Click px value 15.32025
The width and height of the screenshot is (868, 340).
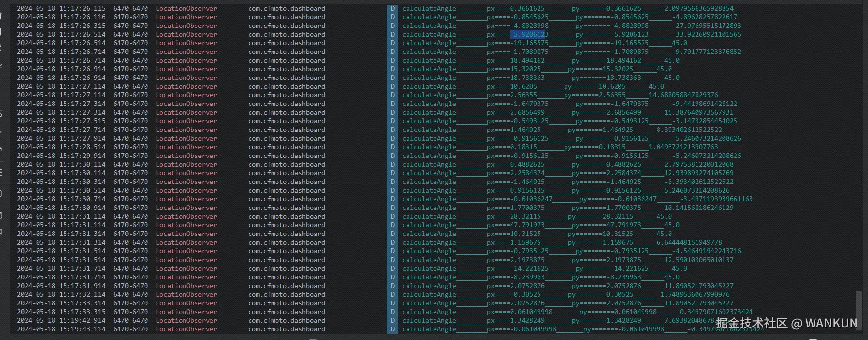tap(526, 69)
